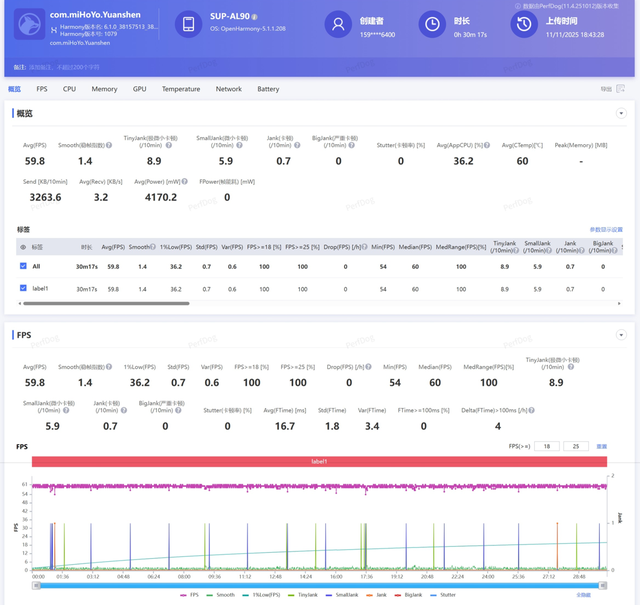Click the eye icon in label table header
Image resolution: width=640 pixels, height=605 pixels.
point(23,246)
